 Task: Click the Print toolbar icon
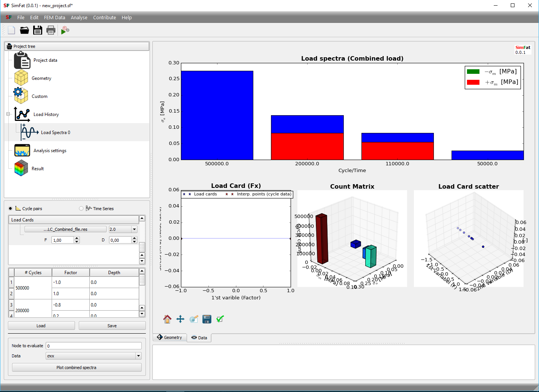(51, 30)
